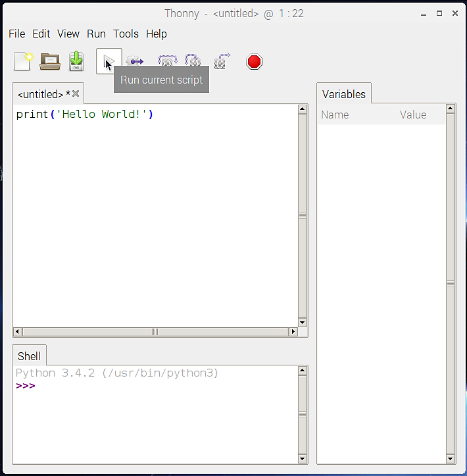
Task: Click the Open file folder icon
Action: click(x=50, y=62)
